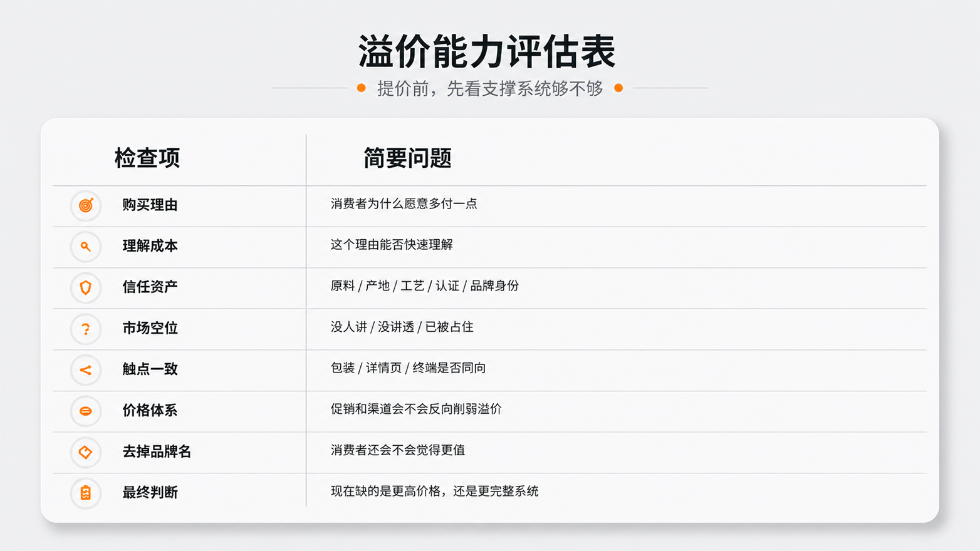The image size is (980, 551).
Task: Select the row label 市场空位
Action: click(150, 328)
